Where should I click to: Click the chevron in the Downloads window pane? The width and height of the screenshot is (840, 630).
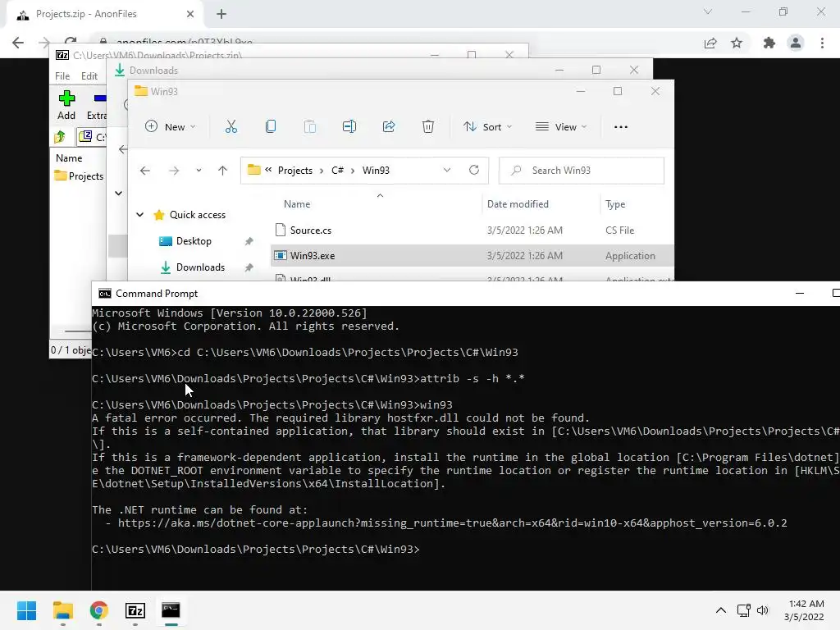(119, 194)
